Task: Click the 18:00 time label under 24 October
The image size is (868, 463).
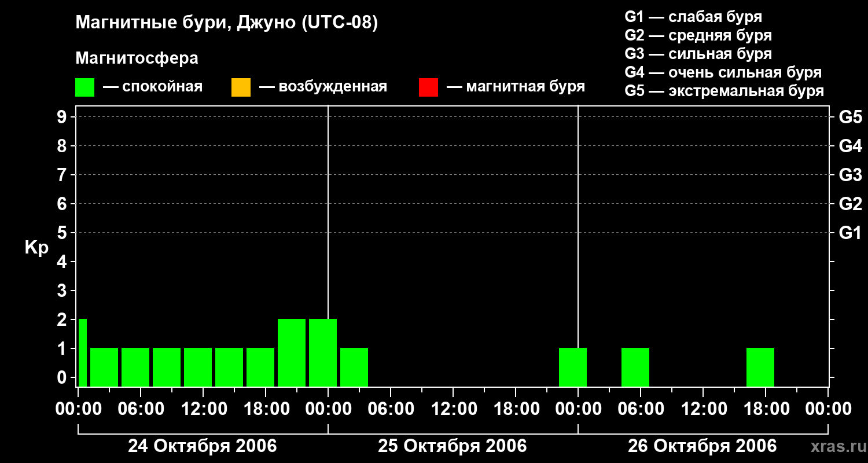Action: (x=266, y=409)
